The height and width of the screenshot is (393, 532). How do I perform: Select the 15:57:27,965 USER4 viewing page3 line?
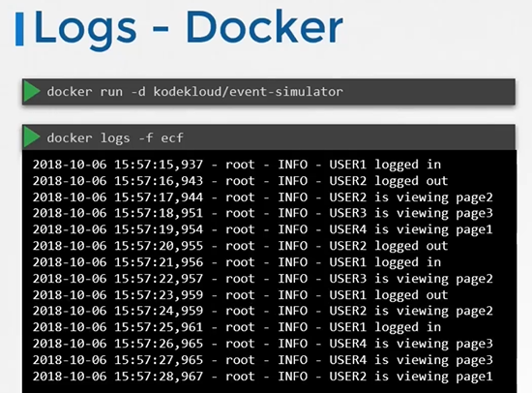(x=262, y=360)
